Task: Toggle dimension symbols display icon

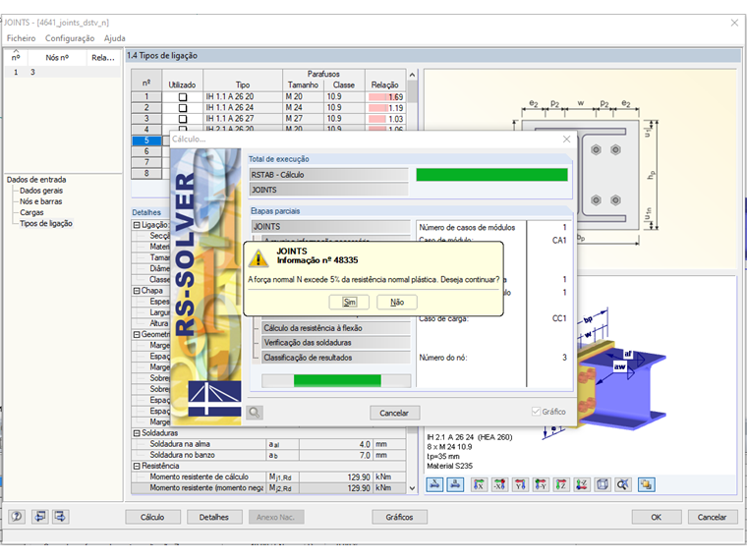Action: pyautogui.click(x=455, y=484)
